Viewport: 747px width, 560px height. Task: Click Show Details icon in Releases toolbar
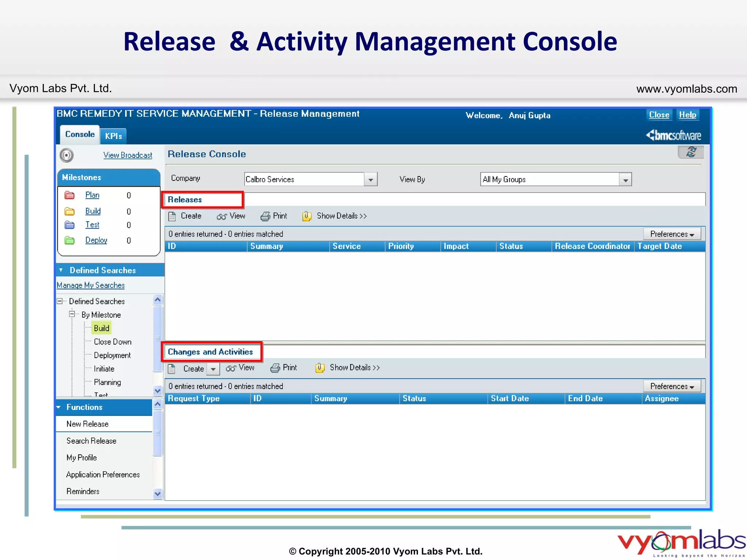pyautogui.click(x=307, y=216)
